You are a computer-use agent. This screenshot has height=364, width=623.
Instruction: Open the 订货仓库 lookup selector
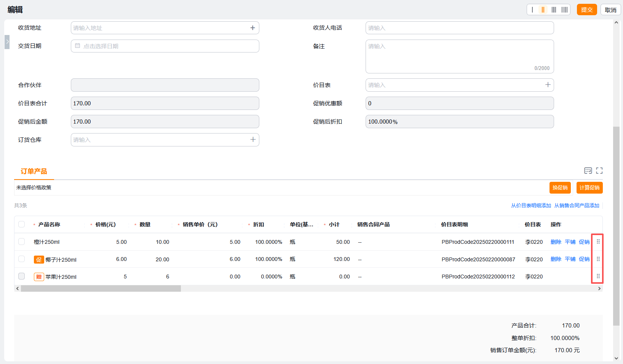point(253,140)
